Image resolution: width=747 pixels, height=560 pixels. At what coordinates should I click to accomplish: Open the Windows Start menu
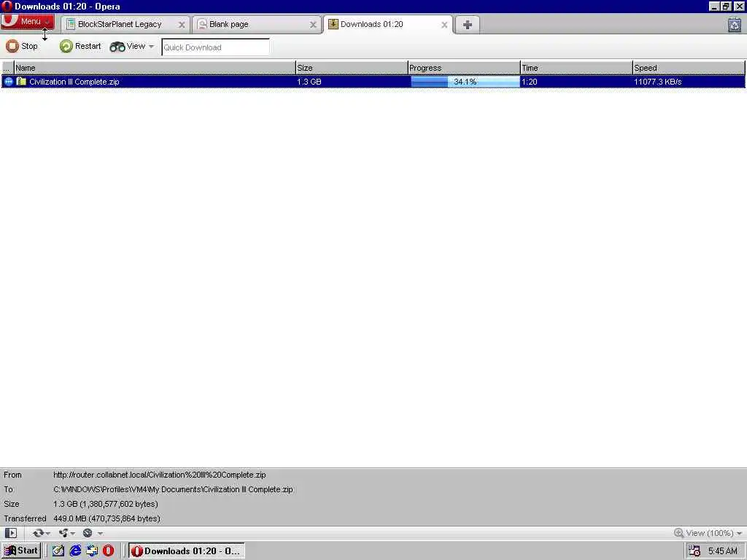[21, 551]
